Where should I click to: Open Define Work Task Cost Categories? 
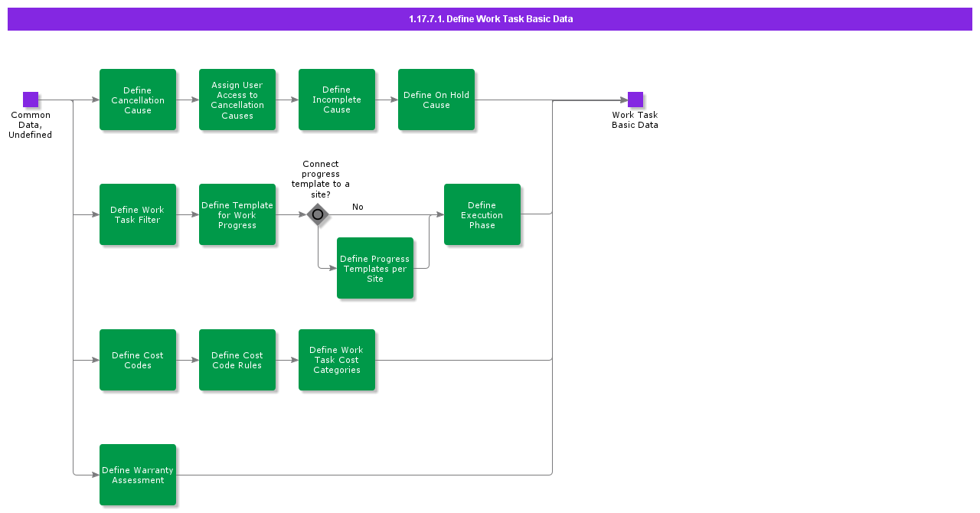[337, 360]
